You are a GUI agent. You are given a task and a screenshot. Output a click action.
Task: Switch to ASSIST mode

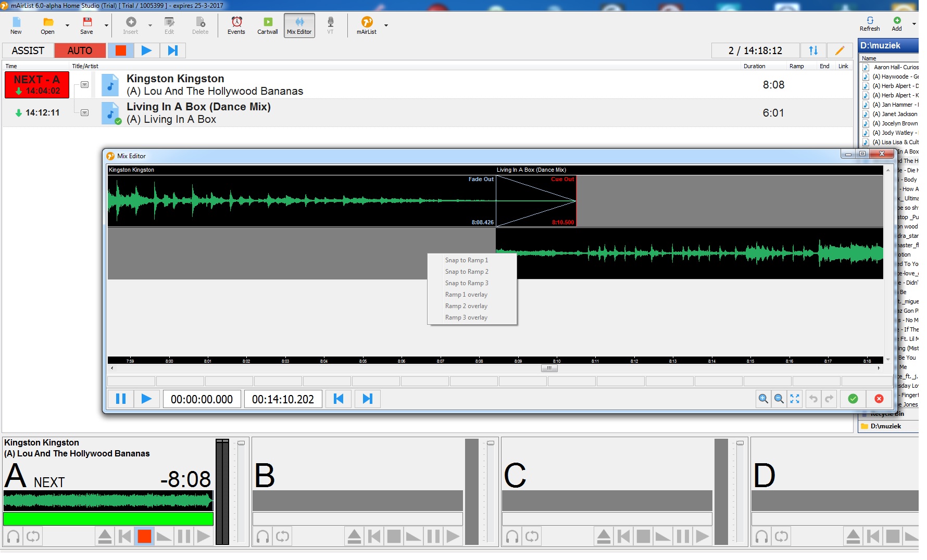[28, 50]
